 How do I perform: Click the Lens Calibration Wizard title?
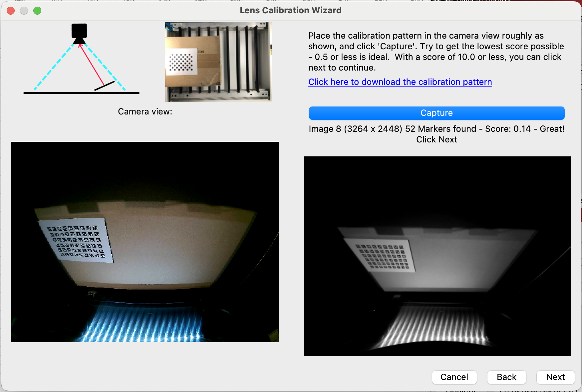291,10
